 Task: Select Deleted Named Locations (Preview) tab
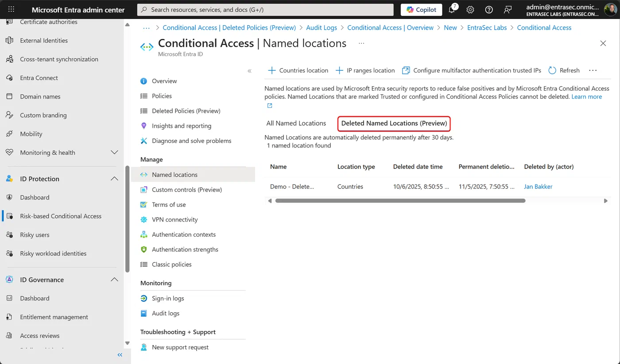[x=394, y=123]
